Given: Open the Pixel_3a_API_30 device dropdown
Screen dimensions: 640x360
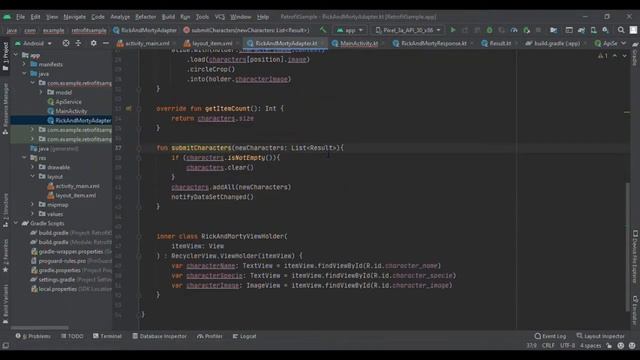Looking at the screenshot, I should pyautogui.click(x=408, y=30).
